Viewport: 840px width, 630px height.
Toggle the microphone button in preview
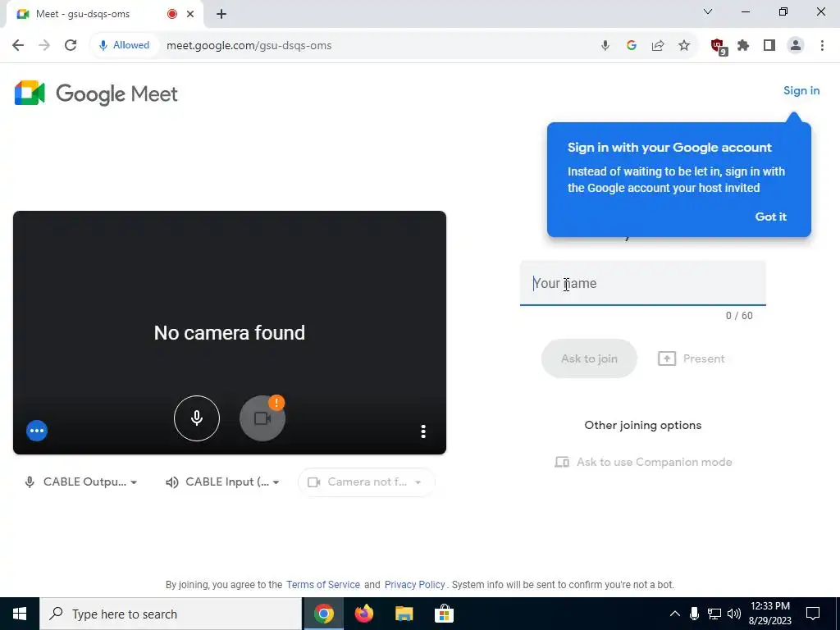tap(197, 418)
